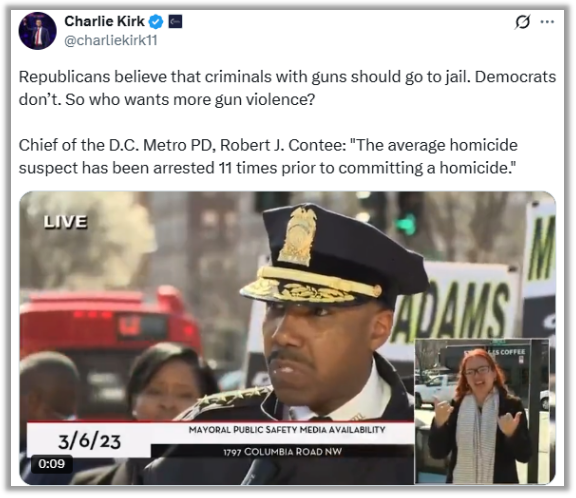
Task: Open Charlie Kirk's profile avatar
Action: pos(37,31)
